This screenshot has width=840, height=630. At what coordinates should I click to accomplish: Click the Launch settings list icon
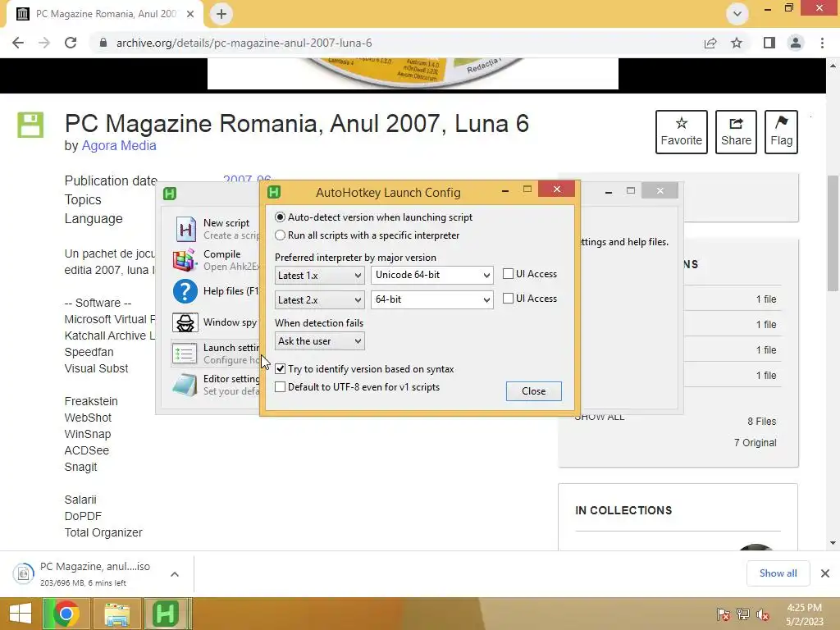[185, 354]
